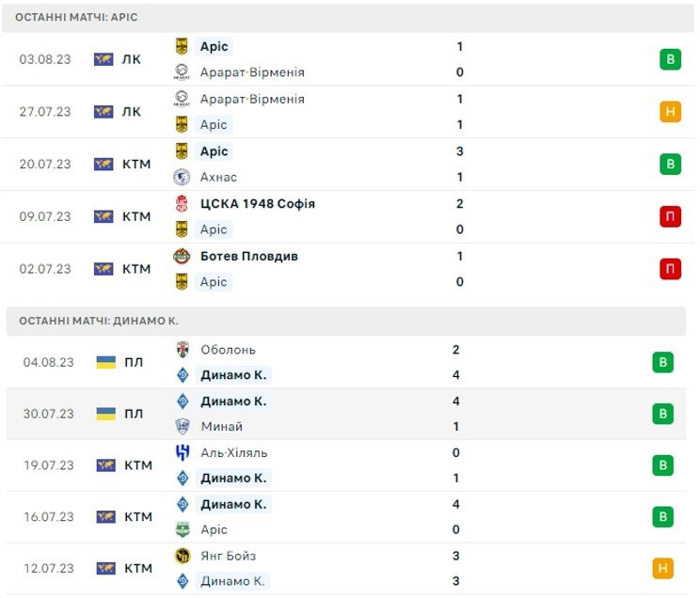Click the Ботев Пловдив team crest
The image size is (700, 598).
coord(182,256)
